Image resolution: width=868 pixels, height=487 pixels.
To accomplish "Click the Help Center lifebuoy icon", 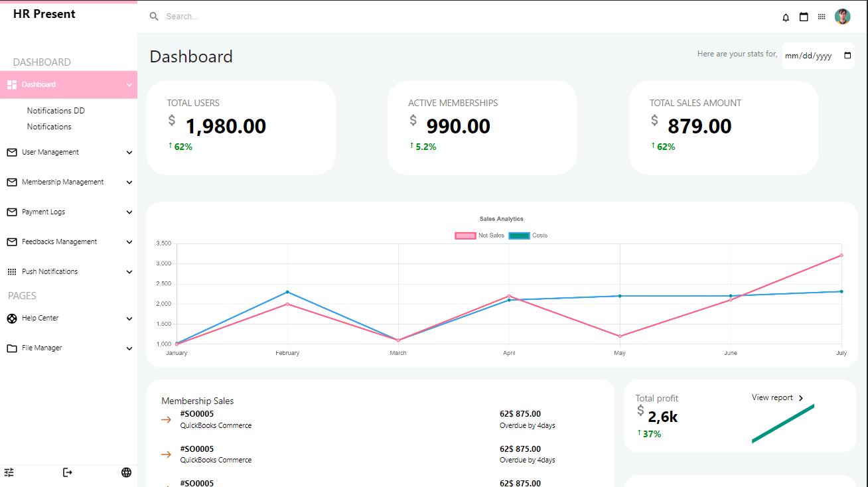I will click(12, 318).
